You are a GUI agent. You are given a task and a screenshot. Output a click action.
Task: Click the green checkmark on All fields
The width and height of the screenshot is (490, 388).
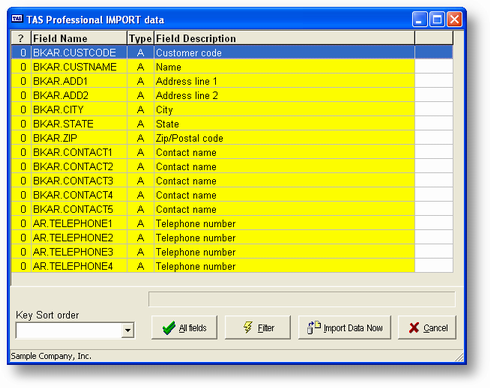169,328
